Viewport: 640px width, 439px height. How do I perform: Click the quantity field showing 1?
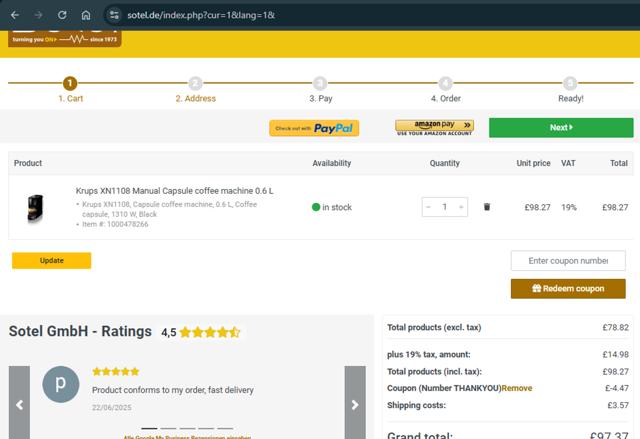[444, 207]
